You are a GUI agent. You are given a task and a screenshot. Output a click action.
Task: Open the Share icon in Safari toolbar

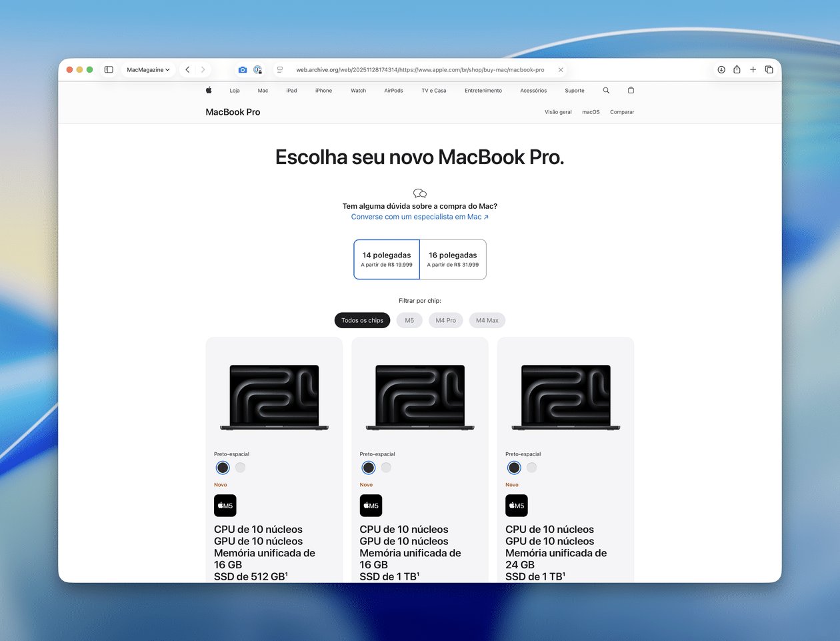pos(737,69)
